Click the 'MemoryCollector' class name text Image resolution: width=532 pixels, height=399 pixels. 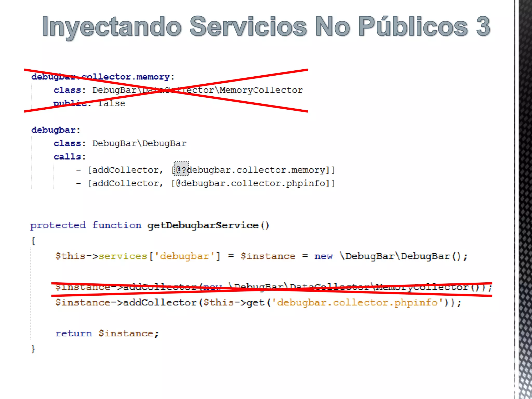[x=261, y=90]
